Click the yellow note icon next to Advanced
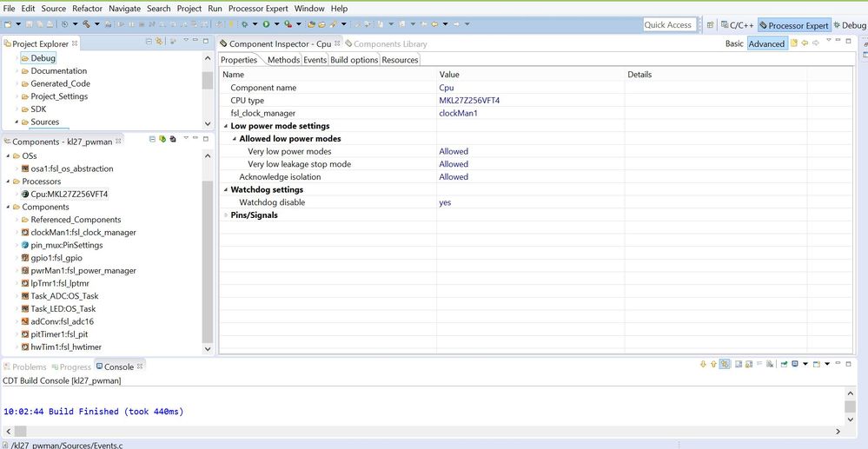The image size is (868, 449). (794, 43)
